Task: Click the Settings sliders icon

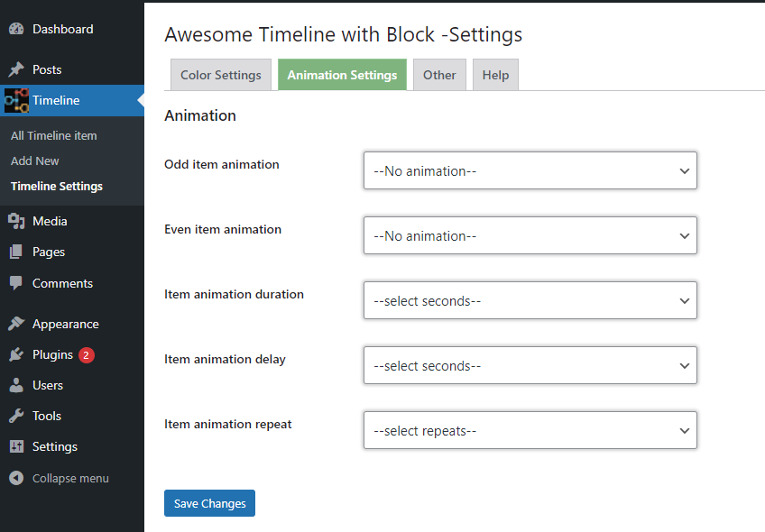Action: (x=16, y=446)
